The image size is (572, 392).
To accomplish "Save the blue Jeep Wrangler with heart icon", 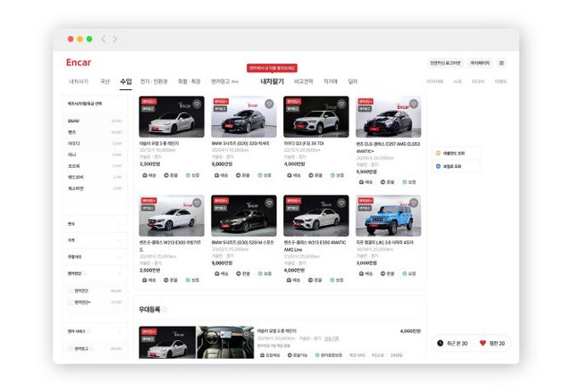I will coord(414,204).
